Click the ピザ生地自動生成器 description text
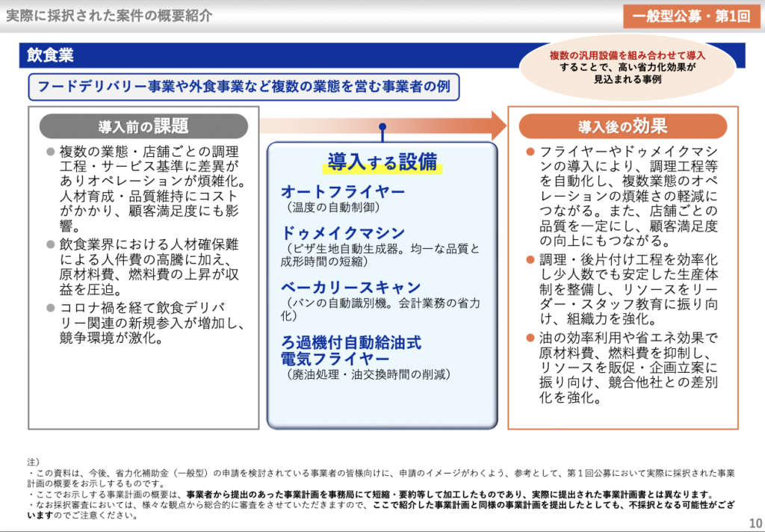The height and width of the screenshot is (532, 765). [380, 255]
